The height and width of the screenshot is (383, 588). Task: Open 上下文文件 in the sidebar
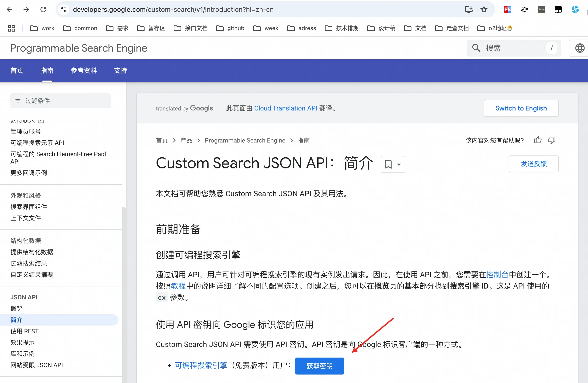click(x=25, y=218)
